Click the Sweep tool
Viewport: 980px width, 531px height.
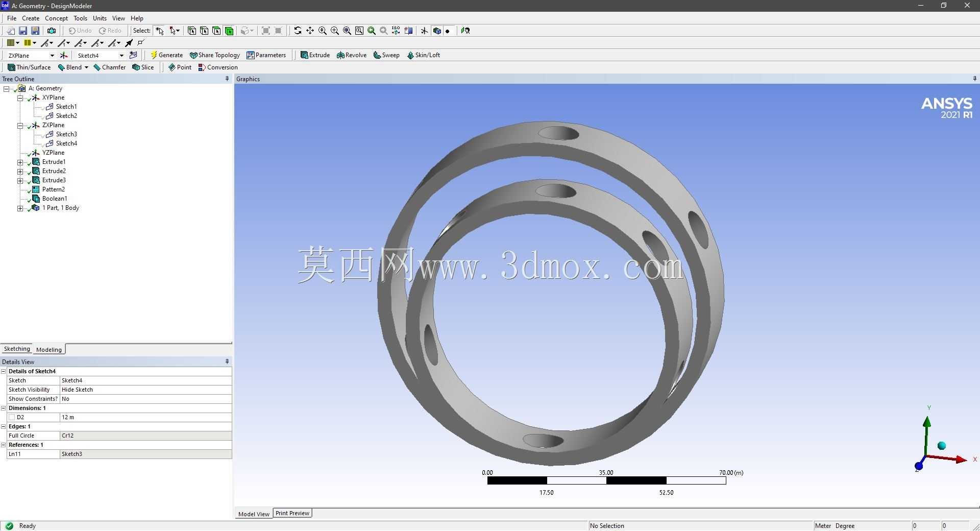[386, 55]
